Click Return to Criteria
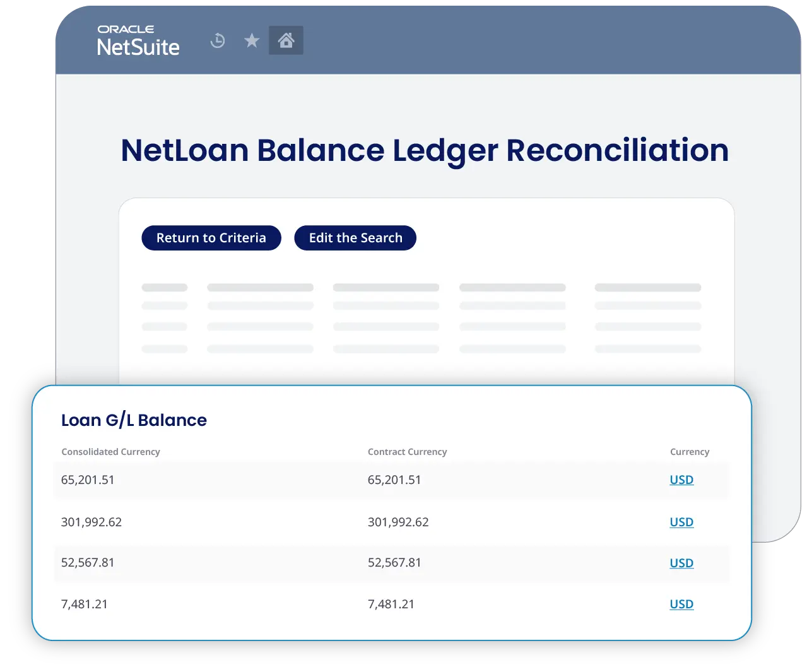This screenshot has width=807, height=672. [x=211, y=238]
